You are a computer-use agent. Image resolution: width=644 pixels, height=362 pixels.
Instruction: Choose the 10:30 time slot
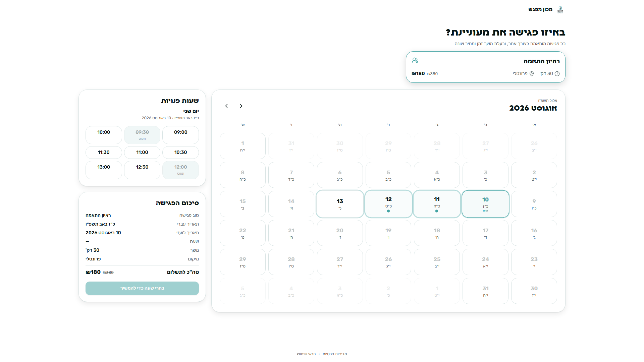coord(180,153)
